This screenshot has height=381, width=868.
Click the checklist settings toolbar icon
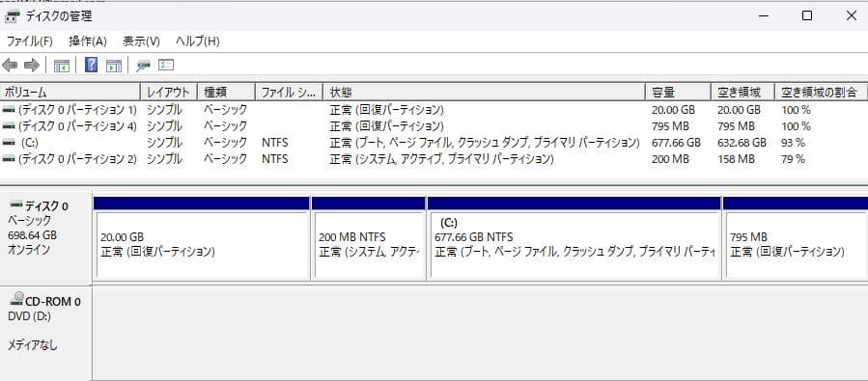click(x=166, y=66)
